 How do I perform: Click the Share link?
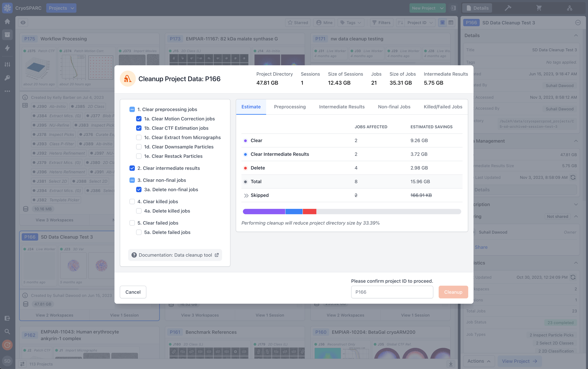(481, 247)
